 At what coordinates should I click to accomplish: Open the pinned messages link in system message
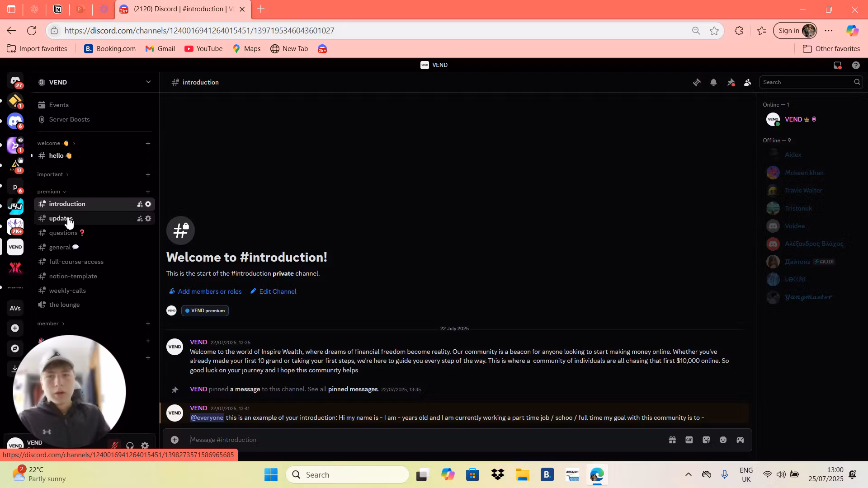353,389
